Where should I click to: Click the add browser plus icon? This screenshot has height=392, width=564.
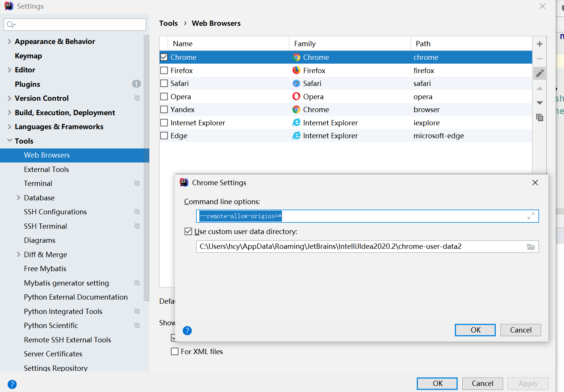(x=539, y=44)
